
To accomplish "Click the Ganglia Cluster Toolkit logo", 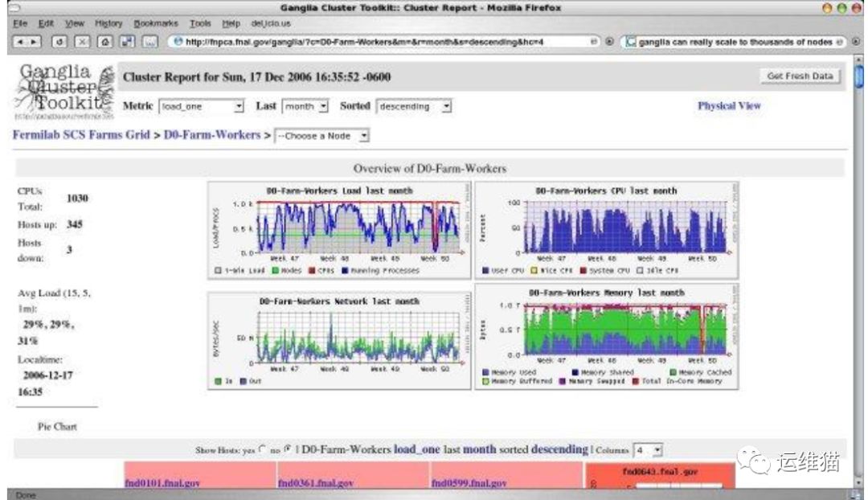I will [x=64, y=92].
